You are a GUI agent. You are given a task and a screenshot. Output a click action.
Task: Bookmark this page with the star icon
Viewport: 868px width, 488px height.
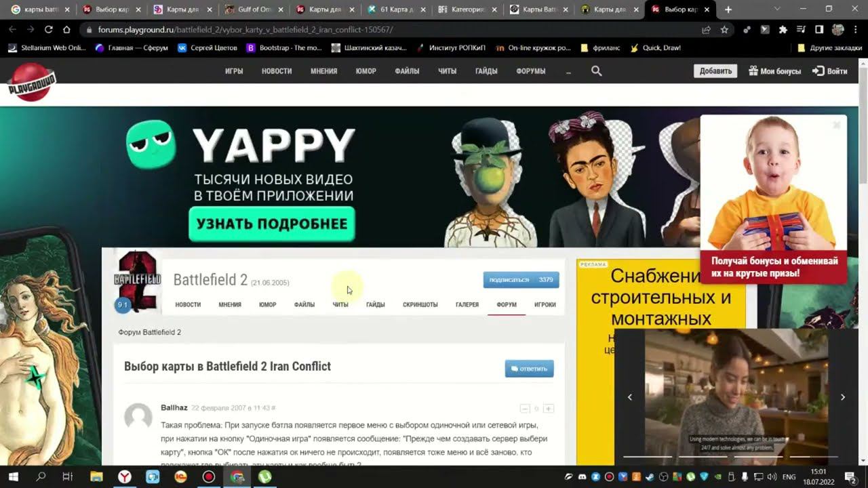point(724,30)
